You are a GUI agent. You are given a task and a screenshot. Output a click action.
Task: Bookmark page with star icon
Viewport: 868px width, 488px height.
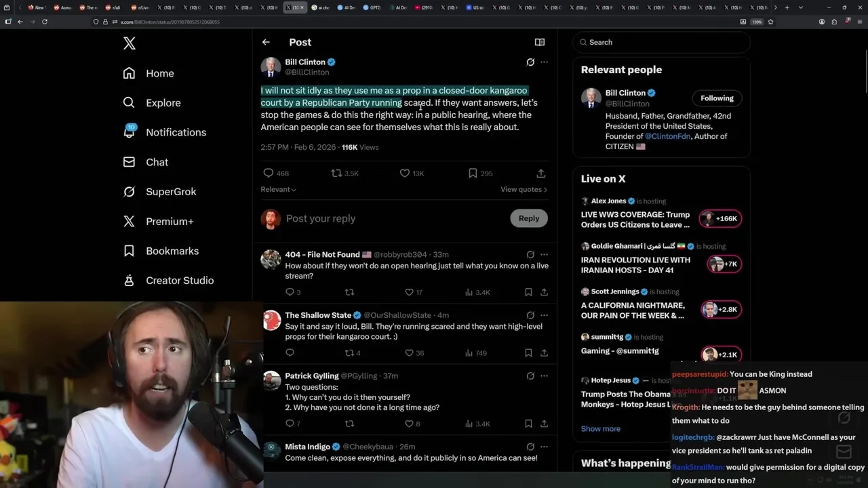coord(770,22)
